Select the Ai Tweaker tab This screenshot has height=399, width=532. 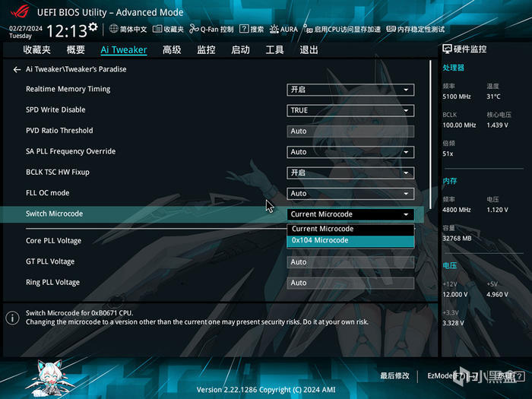pos(124,50)
